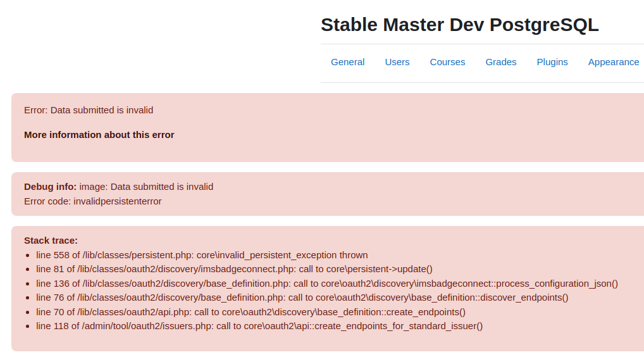The height and width of the screenshot is (357, 644).
Task: Open the General admin tab
Action: coord(347,62)
